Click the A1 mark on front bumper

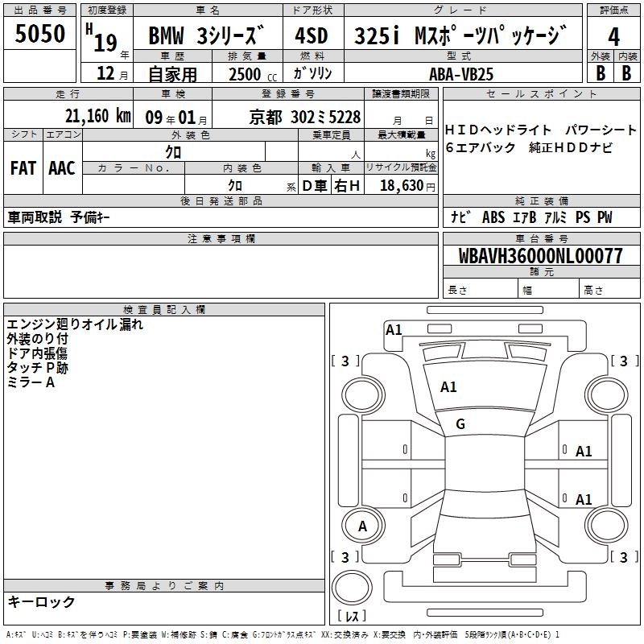pos(394,330)
